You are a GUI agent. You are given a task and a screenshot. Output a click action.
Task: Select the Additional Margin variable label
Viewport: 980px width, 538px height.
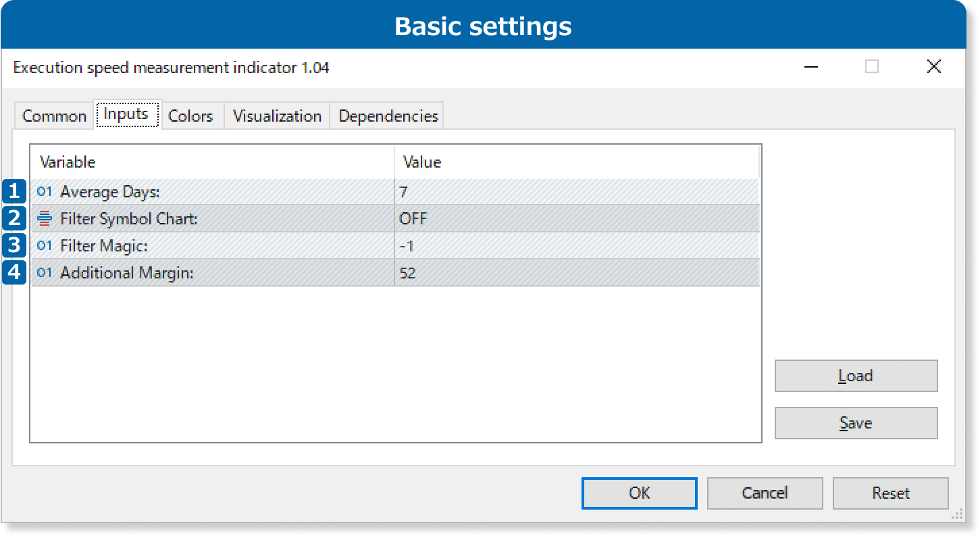pos(127,273)
